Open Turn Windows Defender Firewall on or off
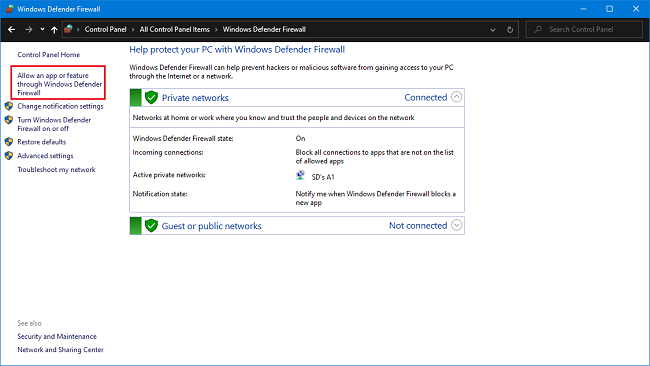 [54, 124]
